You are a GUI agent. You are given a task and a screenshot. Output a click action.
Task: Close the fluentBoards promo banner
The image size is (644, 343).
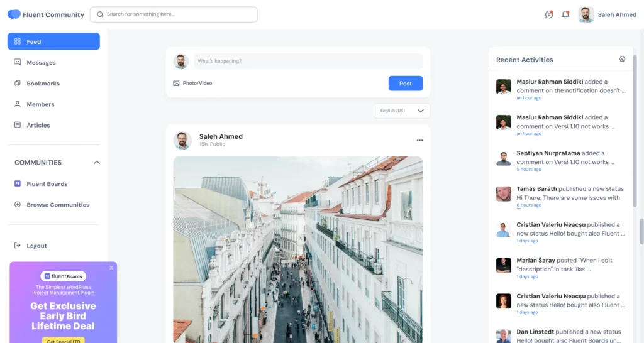(111, 268)
